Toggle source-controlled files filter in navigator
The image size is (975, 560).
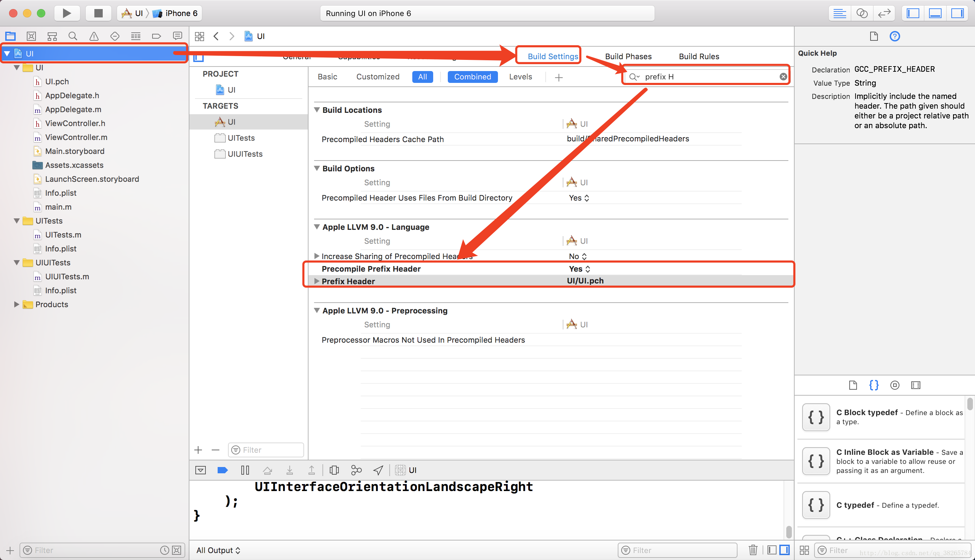coord(177,550)
